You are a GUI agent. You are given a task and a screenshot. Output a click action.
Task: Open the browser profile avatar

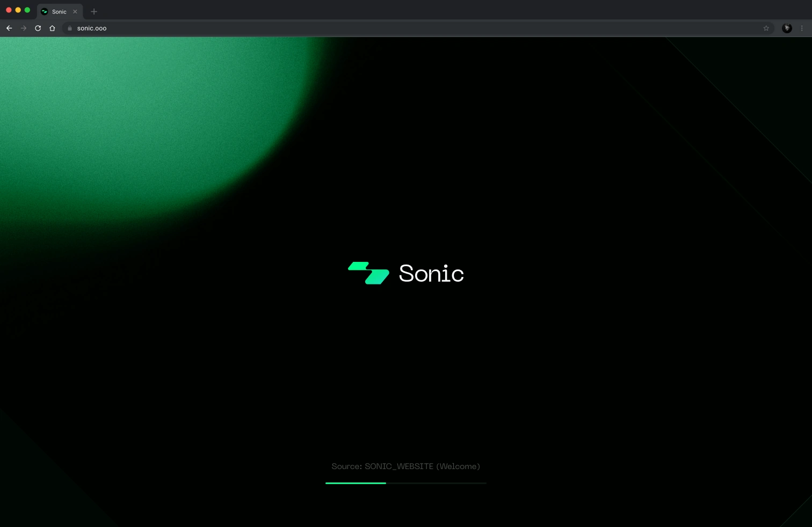[787, 28]
